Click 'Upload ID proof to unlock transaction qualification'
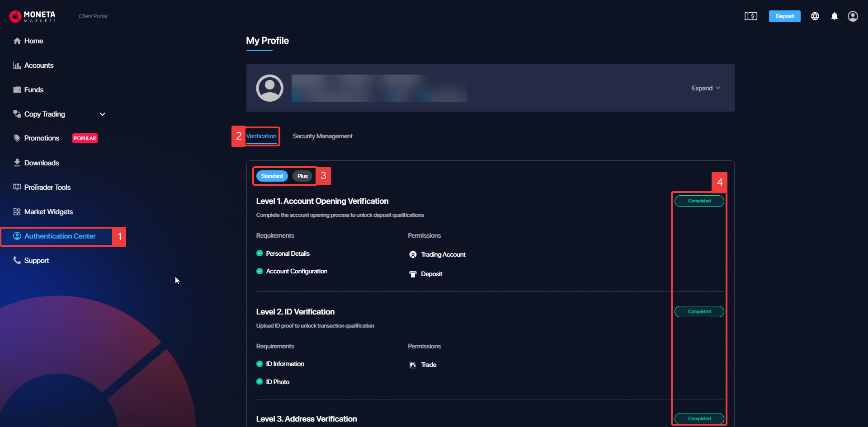 click(315, 326)
